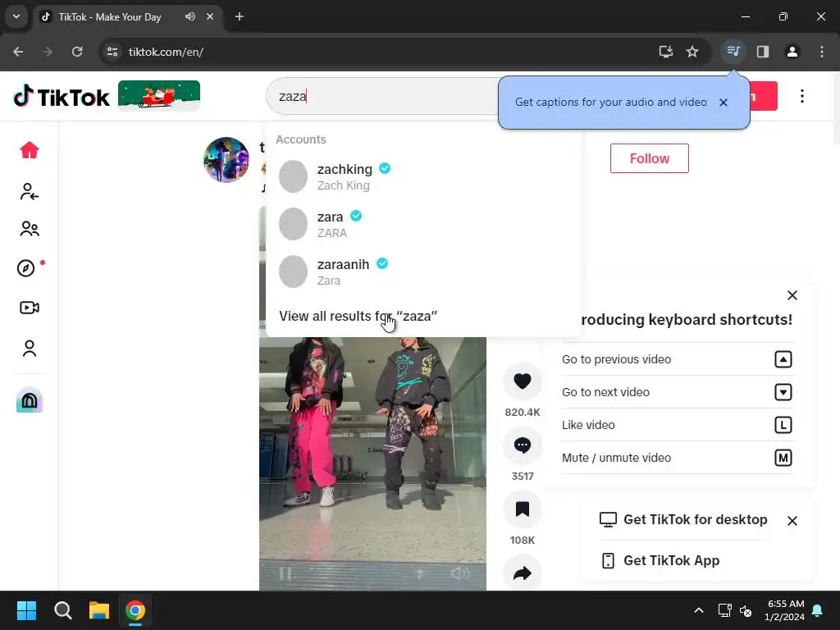Click Get TikTok App
This screenshot has height=630, width=840.
[x=660, y=560]
